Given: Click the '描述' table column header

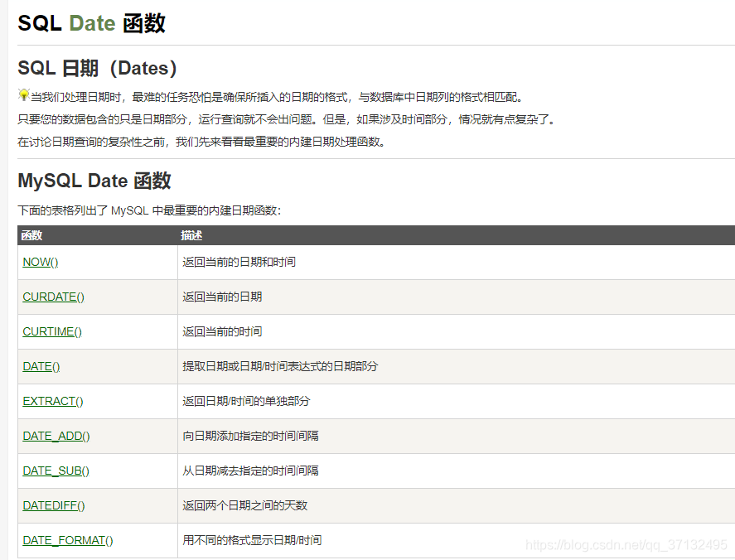Looking at the screenshot, I should [x=191, y=235].
